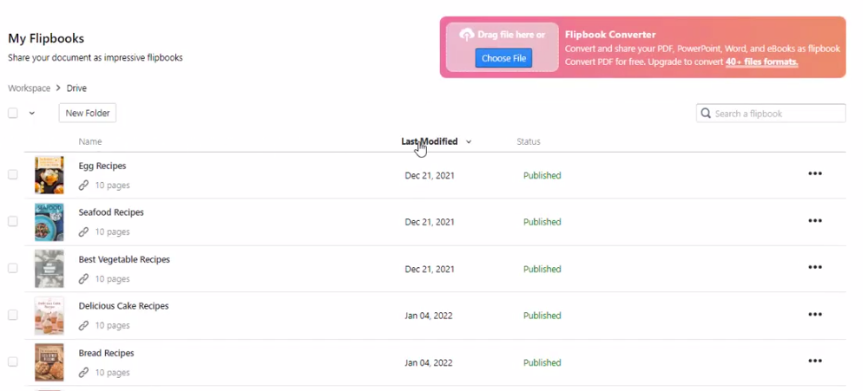Expand the dropdown arrow beside select-all checkbox
This screenshot has height=391, width=868.
tap(32, 113)
